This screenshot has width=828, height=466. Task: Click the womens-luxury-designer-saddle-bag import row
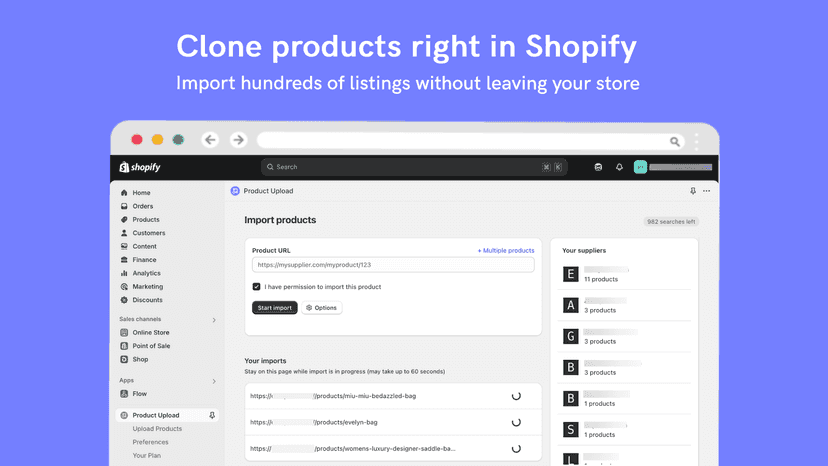point(393,449)
